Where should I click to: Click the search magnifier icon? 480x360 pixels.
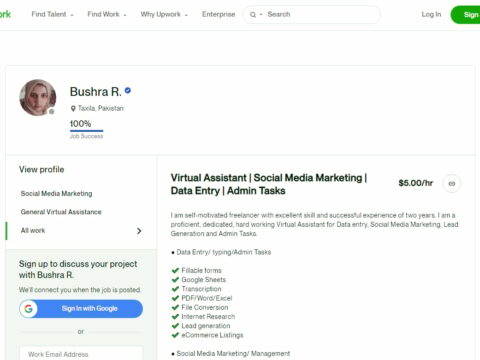click(253, 15)
